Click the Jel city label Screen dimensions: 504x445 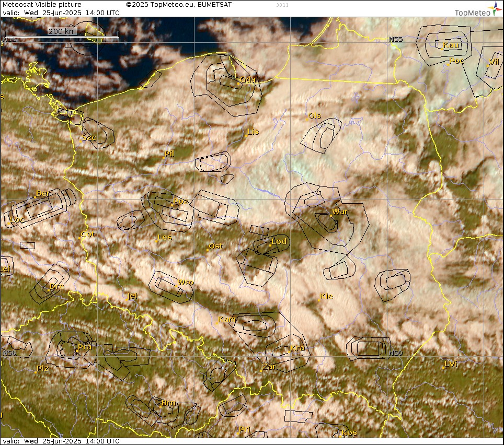(x=132, y=296)
